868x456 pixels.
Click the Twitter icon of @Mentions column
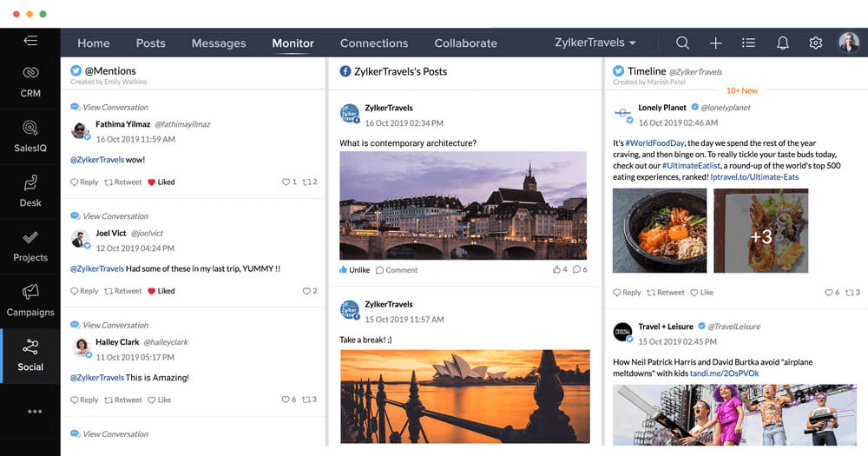[76, 70]
